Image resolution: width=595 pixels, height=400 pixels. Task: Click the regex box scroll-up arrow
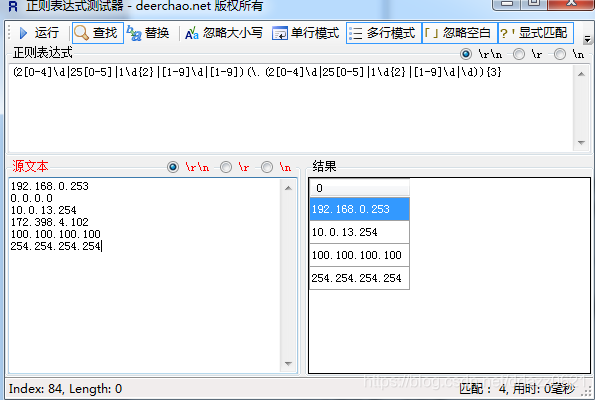tap(581, 74)
